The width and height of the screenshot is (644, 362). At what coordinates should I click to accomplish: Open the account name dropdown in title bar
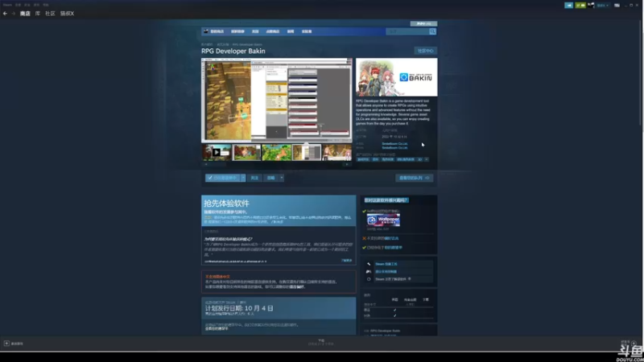602,6
